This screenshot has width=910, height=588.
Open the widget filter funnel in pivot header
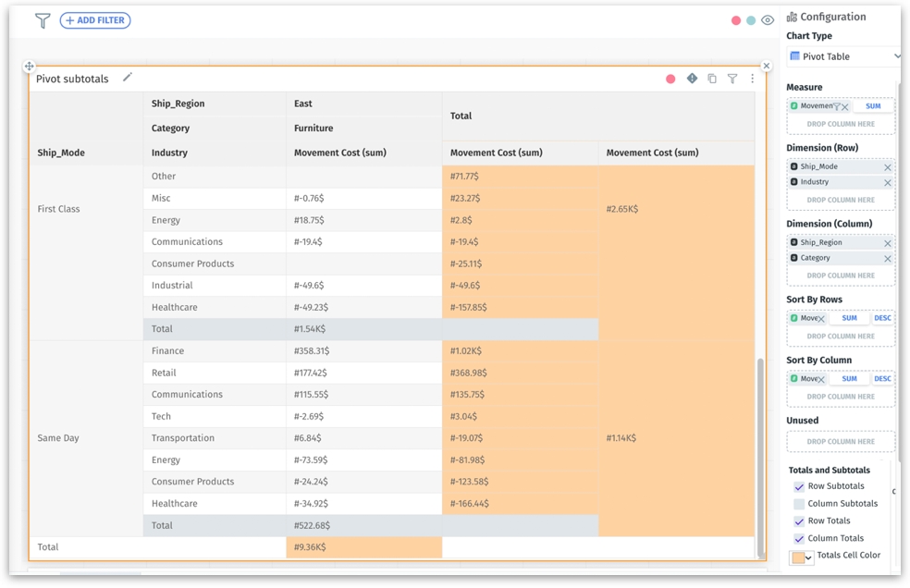pyautogui.click(x=732, y=79)
